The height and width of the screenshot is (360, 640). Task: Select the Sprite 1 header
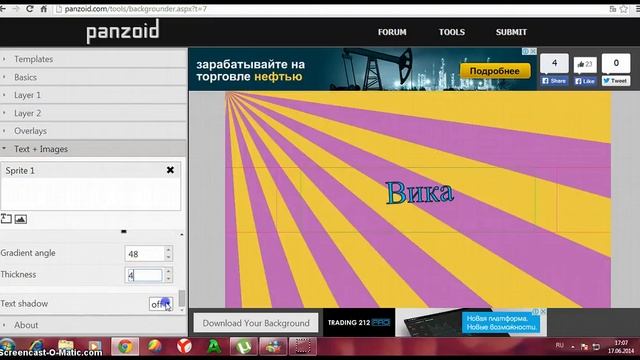pyautogui.click(x=90, y=170)
